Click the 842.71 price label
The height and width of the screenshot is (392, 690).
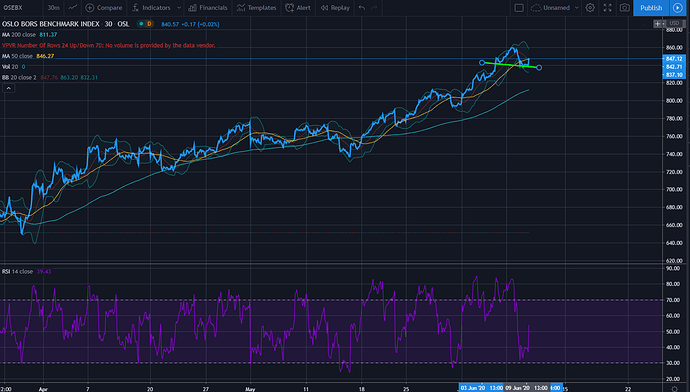674,67
